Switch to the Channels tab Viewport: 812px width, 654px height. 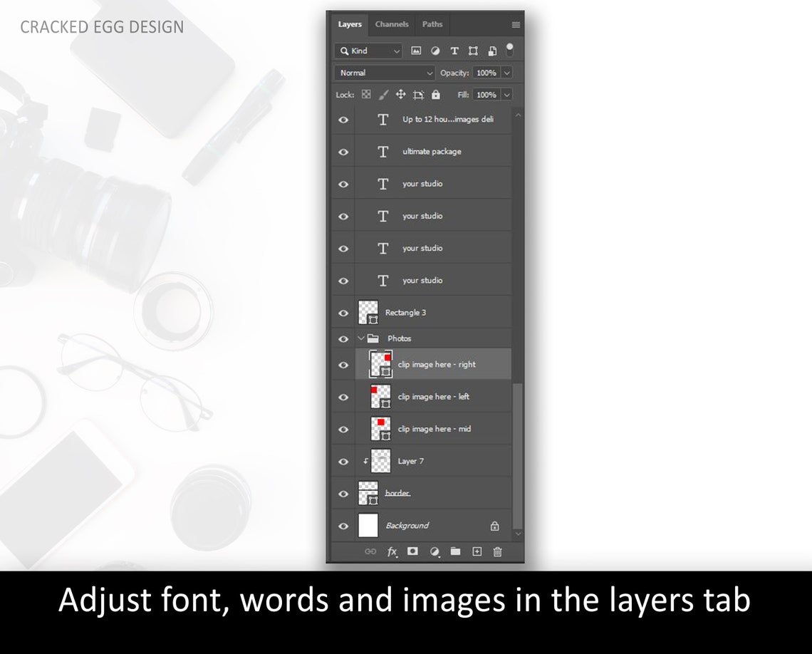(x=391, y=24)
